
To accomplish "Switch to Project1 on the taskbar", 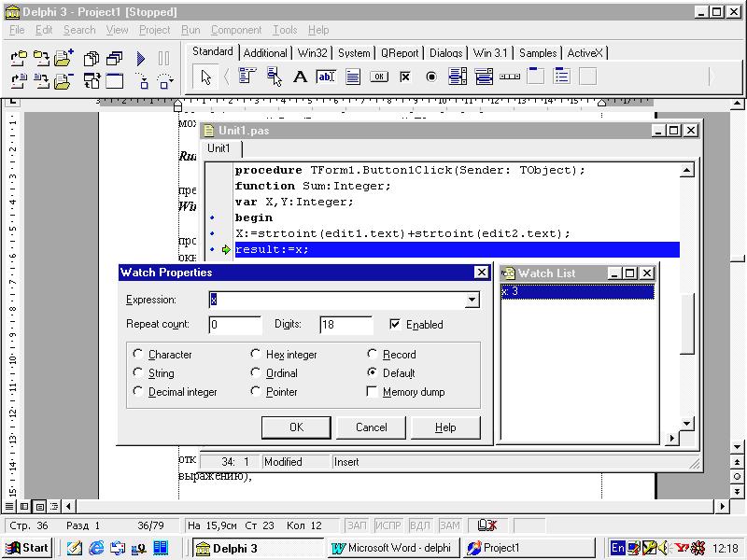I will pyautogui.click(x=529, y=548).
